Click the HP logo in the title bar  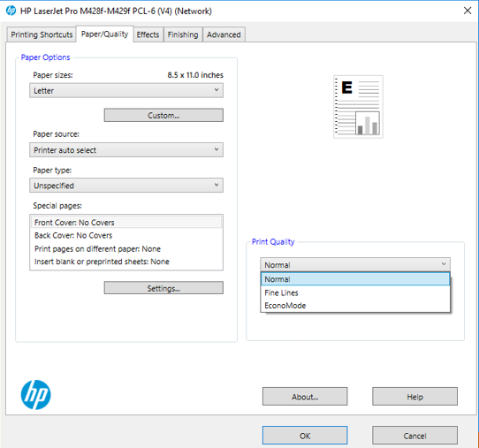tap(11, 11)
